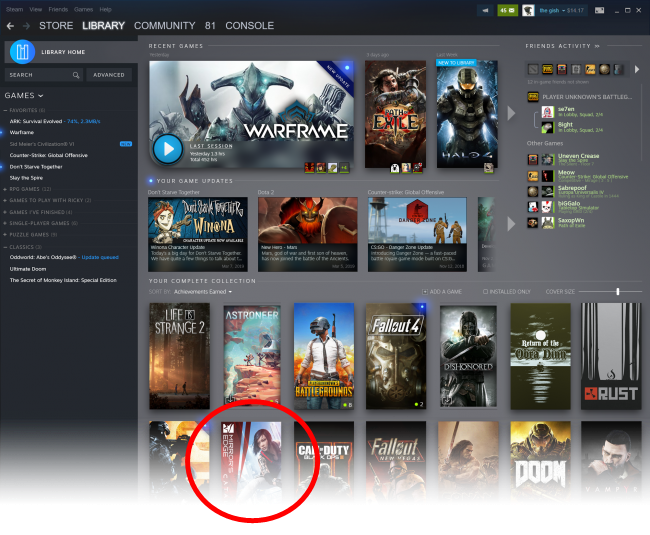This screenshot has width=650, height=535.
Task: Open SaxopWn's friend avatar
Action: pyautogui.click(x=548, y=223)
